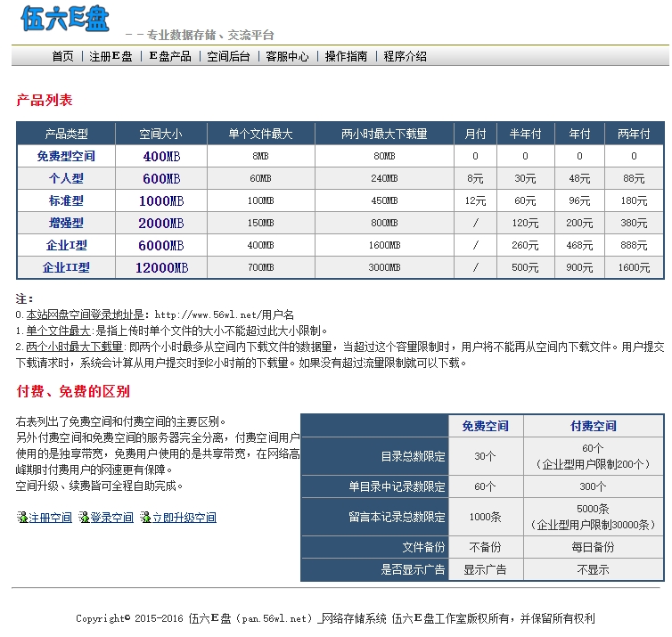The image size is (672, 637).
Task: Select 标准型 product row title
Action: (66, 200)
